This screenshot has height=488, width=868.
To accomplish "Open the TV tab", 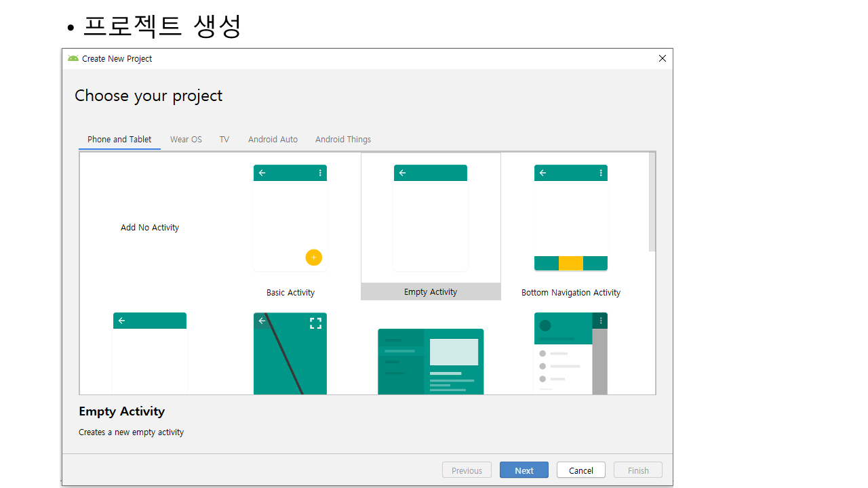I will pos(224,140).
